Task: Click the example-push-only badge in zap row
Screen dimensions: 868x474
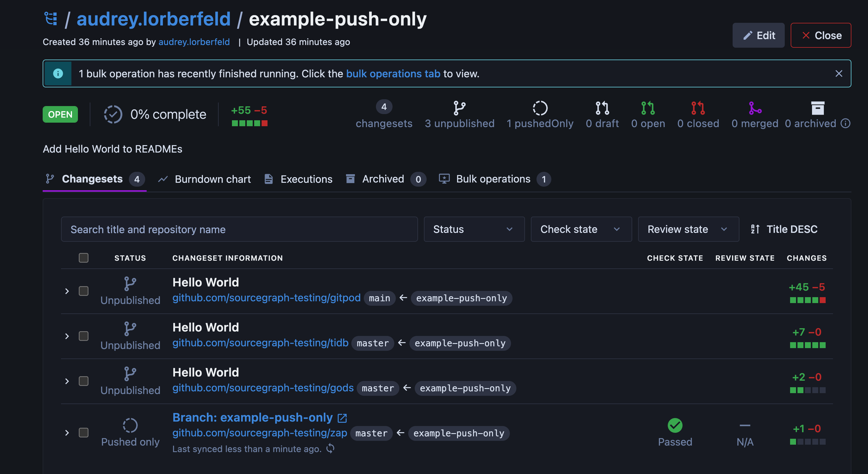Action: pos(459,433)
